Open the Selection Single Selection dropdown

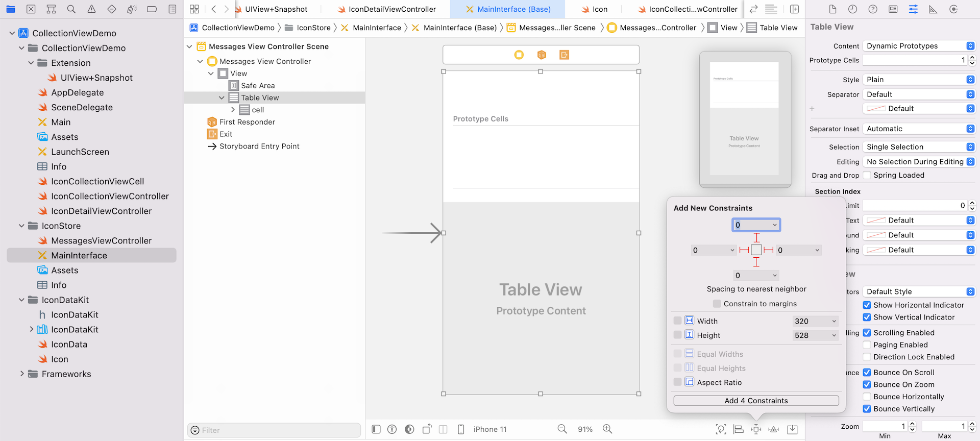click(x=919, y=147)
